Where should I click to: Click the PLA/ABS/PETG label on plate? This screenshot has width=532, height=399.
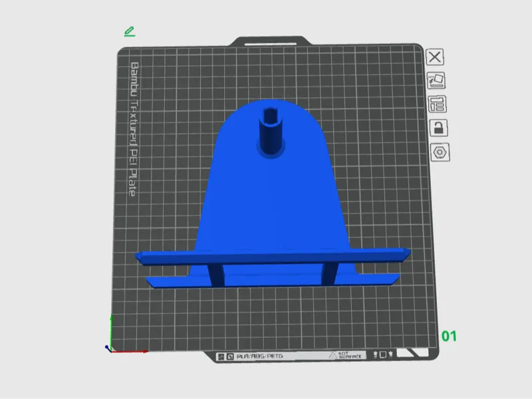pos(259,356)
